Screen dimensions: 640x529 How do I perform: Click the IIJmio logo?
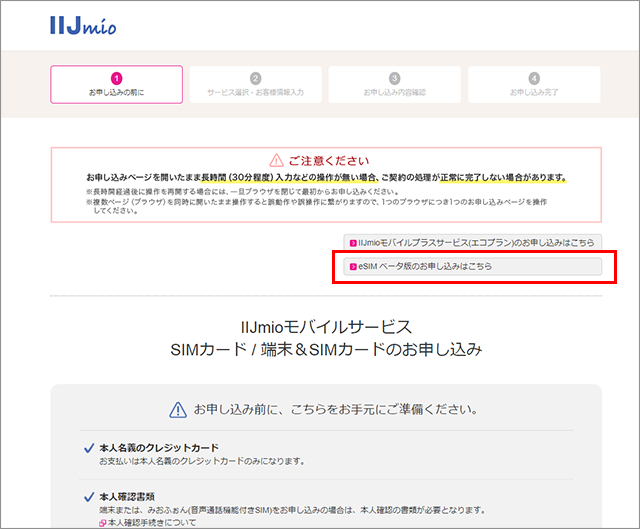pyautogui.click(x=82, y=25)
